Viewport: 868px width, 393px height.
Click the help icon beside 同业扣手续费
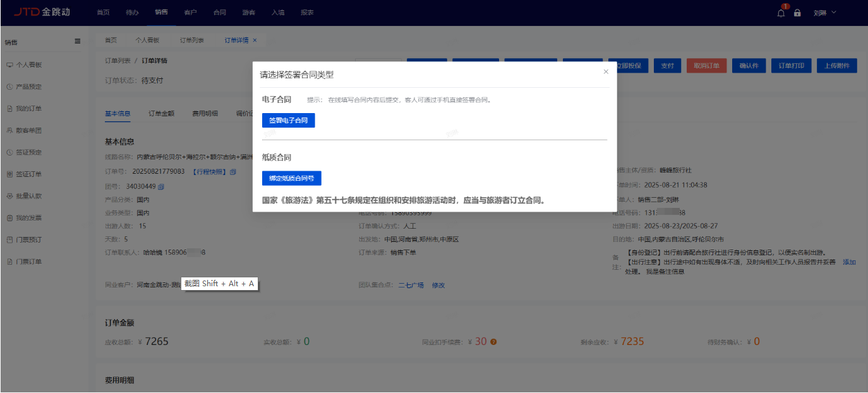point(493,342)
